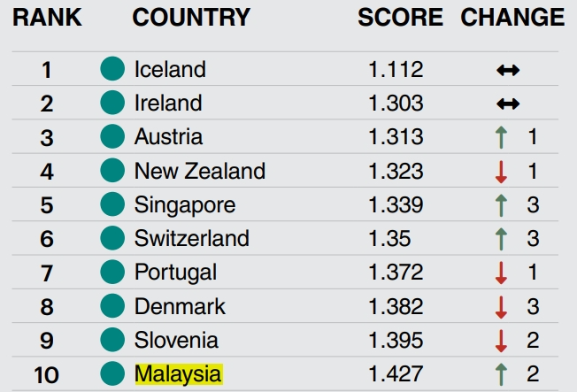This screenshot has height=392, width=577.
Task: Select the highlighted Malaysia country name
Action: [x=179, y=374]
